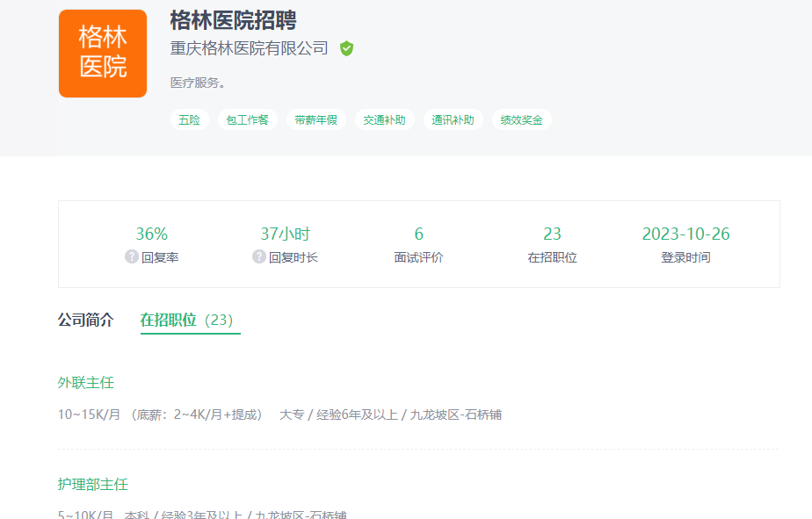812x519 pixels.
Task: Select the 绩效奖金 benefit tag
Action: [x=521, y=120]
